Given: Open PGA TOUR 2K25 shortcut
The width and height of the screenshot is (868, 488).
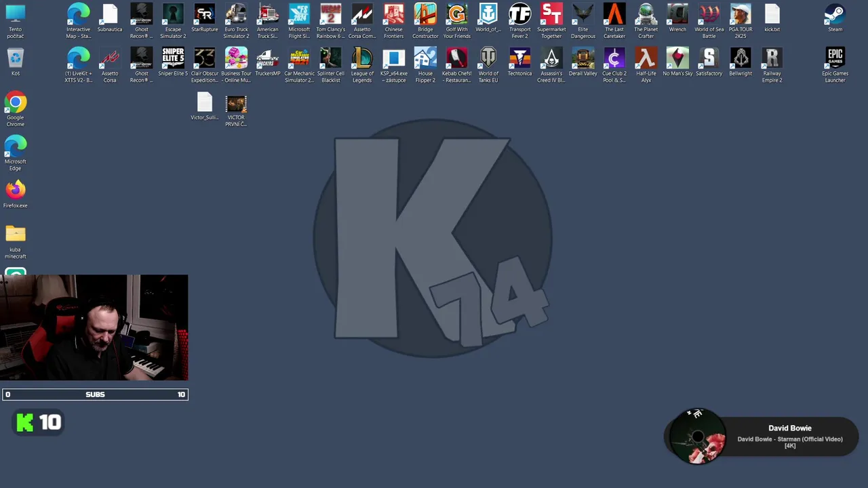Looking at the screenshot, I should 741,21.
